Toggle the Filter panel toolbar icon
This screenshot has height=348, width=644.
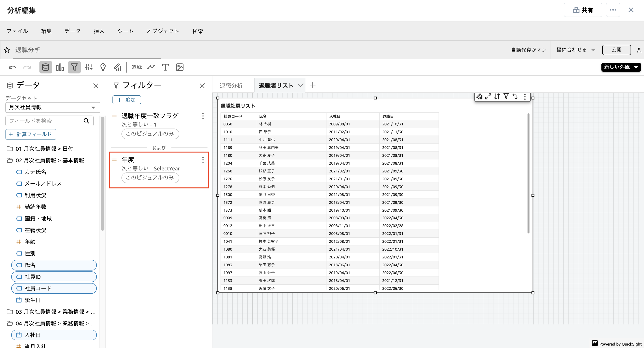[74, 67]
